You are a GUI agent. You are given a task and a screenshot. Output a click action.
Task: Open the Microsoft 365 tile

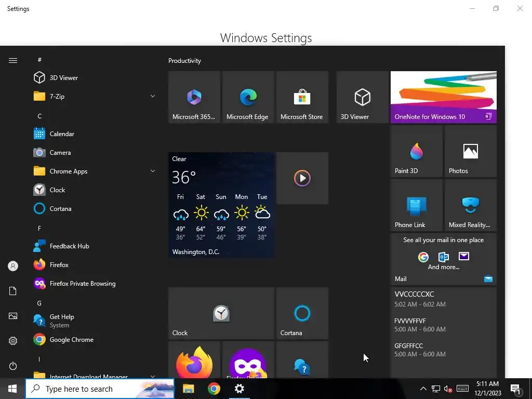tap(194, 97)
